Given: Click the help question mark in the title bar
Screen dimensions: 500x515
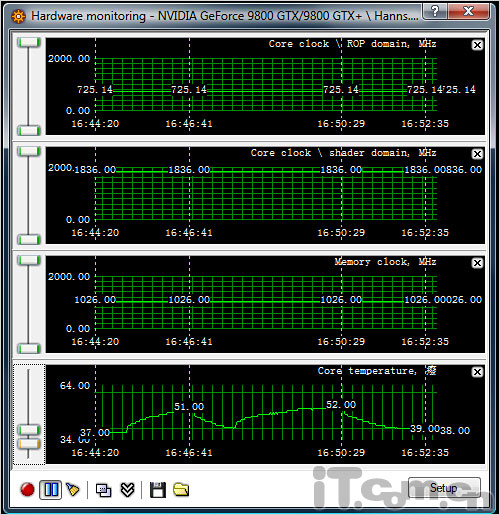Looking at the screenshot, I should (435, 11).
